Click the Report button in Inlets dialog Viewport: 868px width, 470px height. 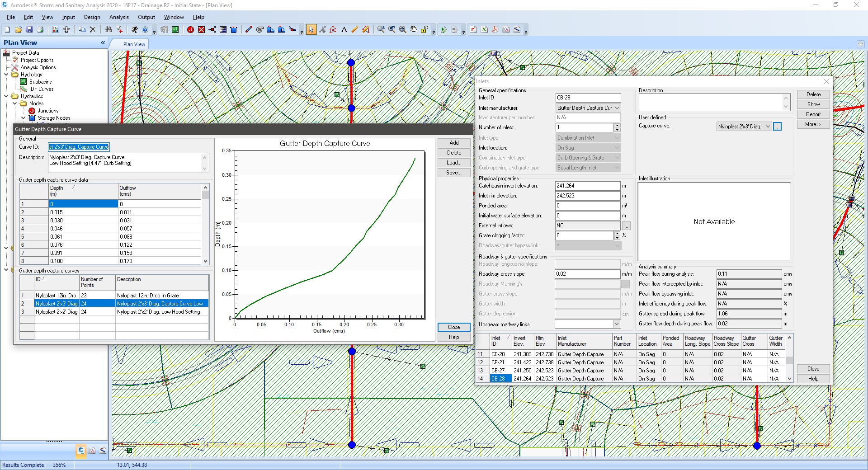(x=812, y=114)
